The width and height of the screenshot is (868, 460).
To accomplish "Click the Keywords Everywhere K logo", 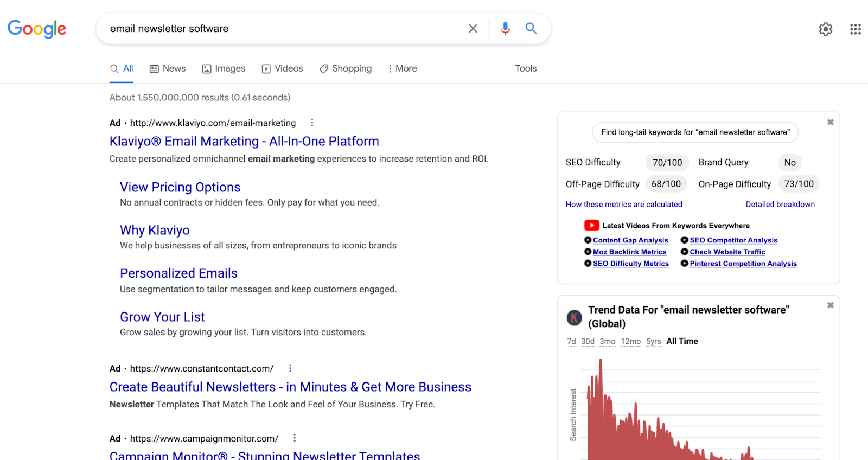I will [x=574, y=317].
